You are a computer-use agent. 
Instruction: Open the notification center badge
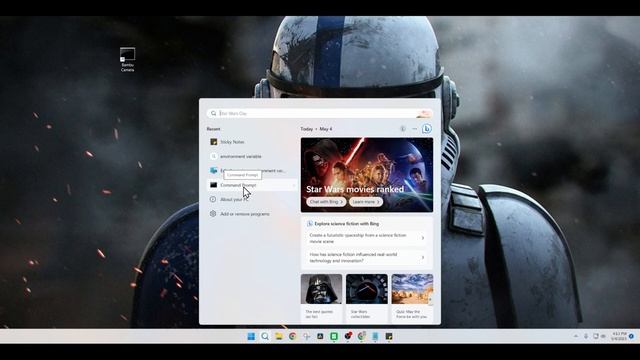631,336
